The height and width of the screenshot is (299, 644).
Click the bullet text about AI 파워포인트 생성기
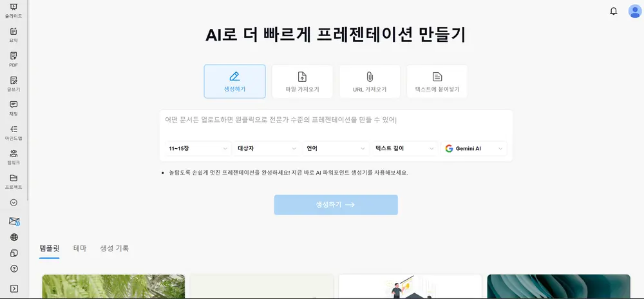289,173
